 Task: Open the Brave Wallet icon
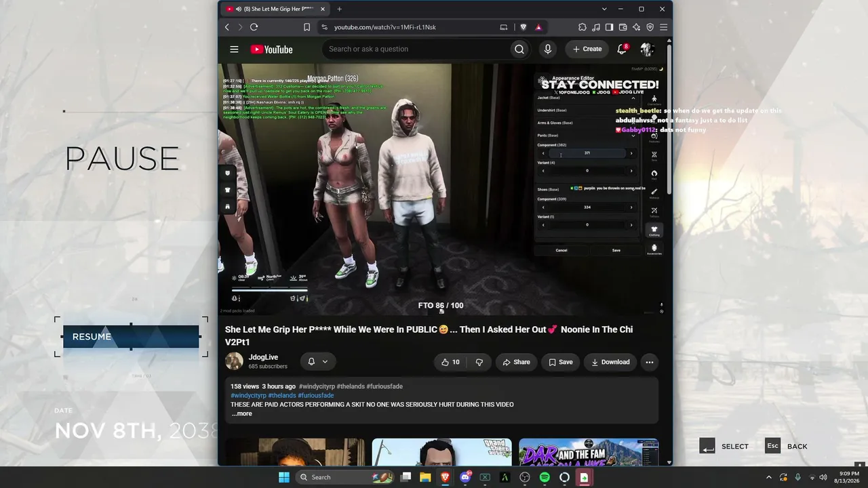623,27
